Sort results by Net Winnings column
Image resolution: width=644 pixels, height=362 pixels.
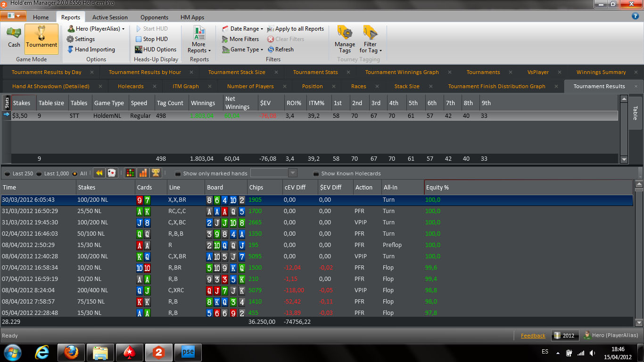coord(240,103)
